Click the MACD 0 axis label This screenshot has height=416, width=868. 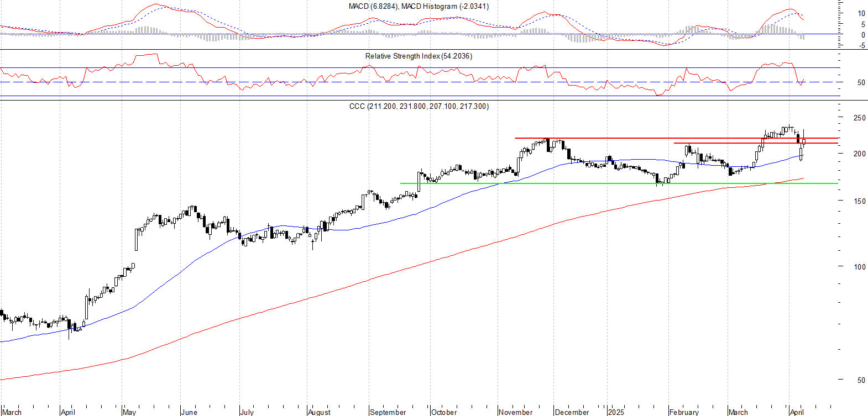pyautogui.click(x=864, y=35)
